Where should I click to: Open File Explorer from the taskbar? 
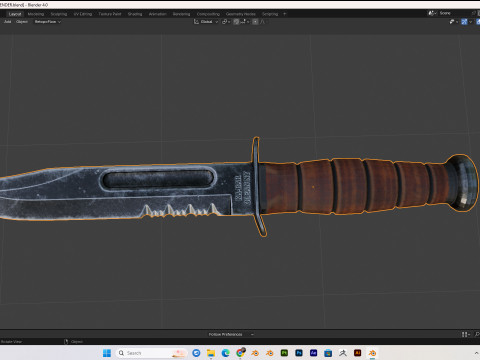click(211, 353)
